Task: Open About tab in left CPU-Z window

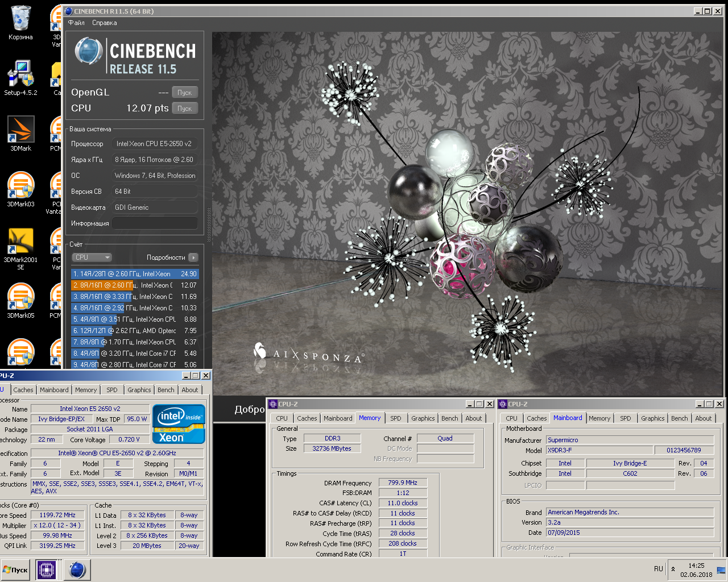Action: 190,390
